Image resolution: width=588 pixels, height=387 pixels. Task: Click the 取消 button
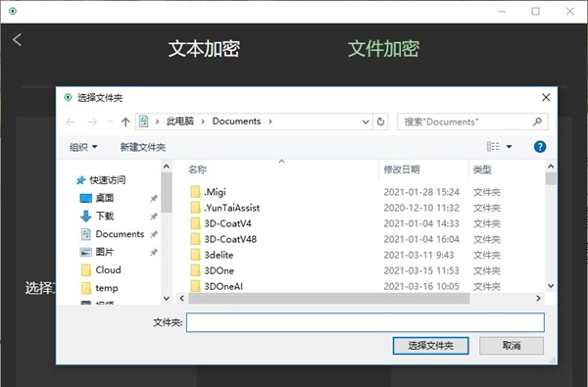[x=512, y=346]
